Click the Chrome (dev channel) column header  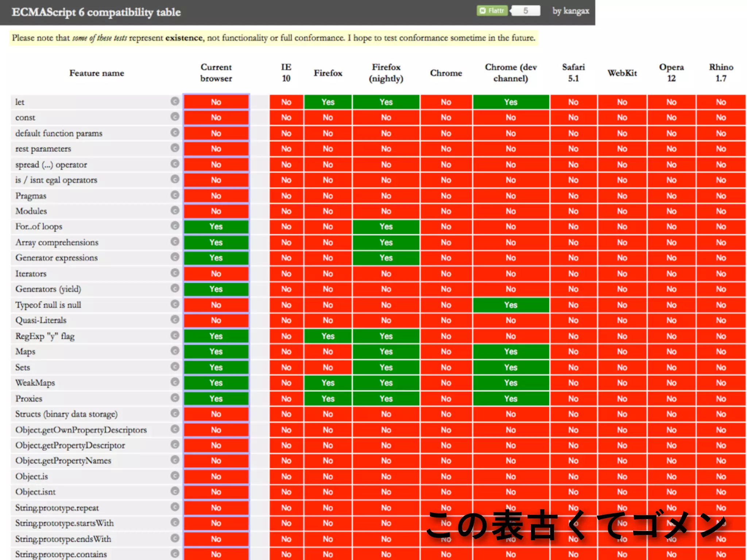tap(511, 73)
